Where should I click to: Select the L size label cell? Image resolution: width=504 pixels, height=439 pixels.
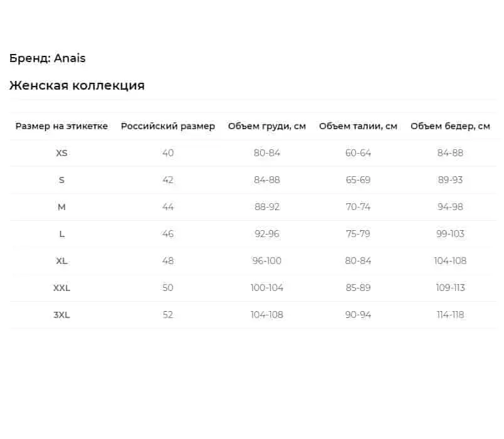(x=61, y=234)
